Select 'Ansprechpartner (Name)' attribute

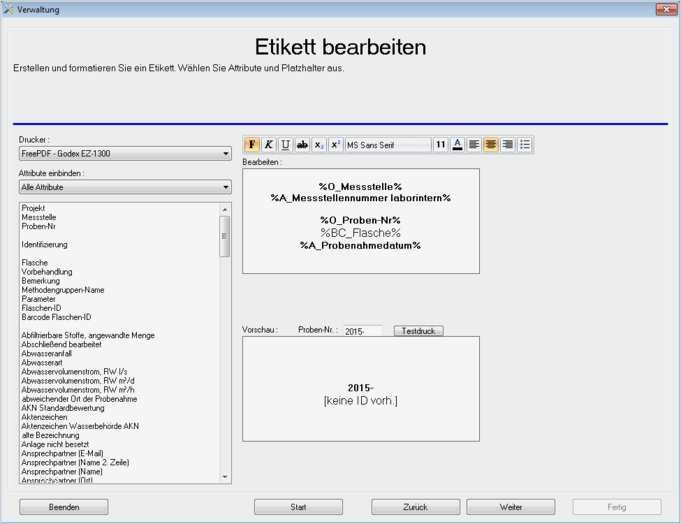(x=62, y=472)
